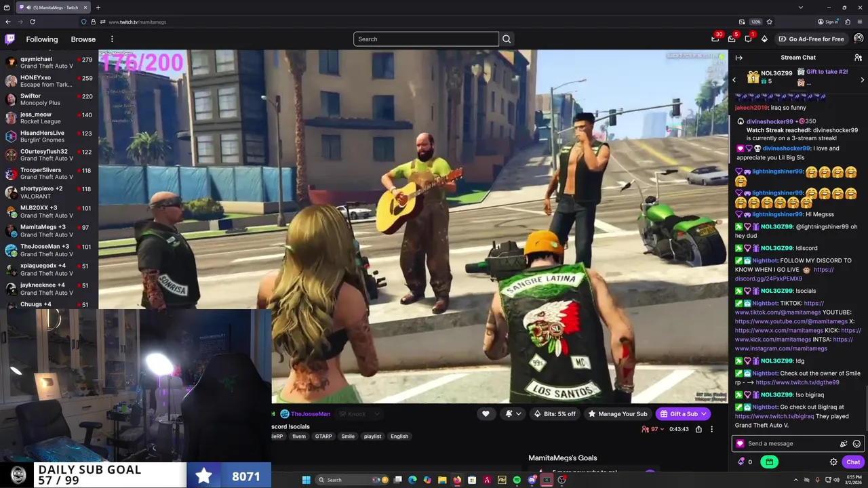Screen dimensions: 868x488
Task: Open the stream more options menu
Action: [711, 429]
